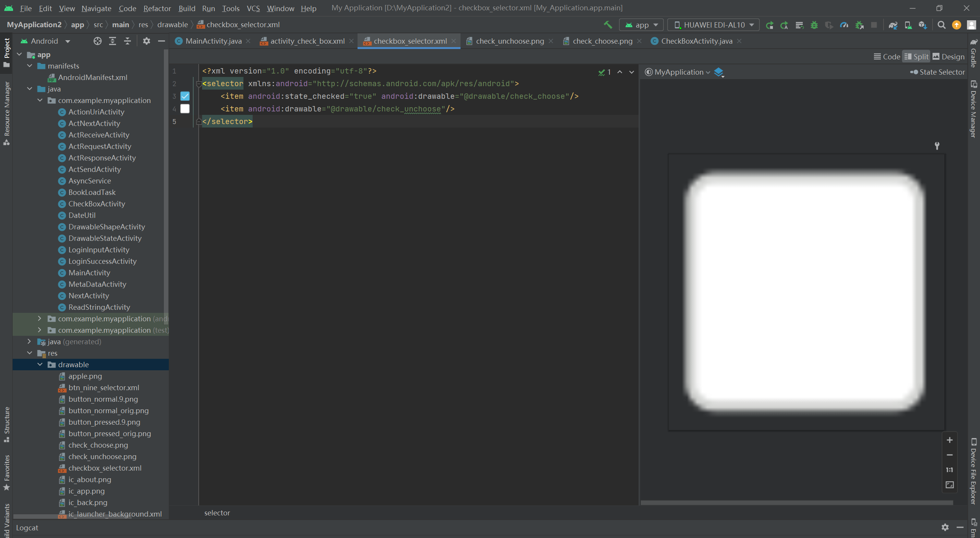980x538 pixels.
Task: Switch editor to Design view
Action: [948, 57]
